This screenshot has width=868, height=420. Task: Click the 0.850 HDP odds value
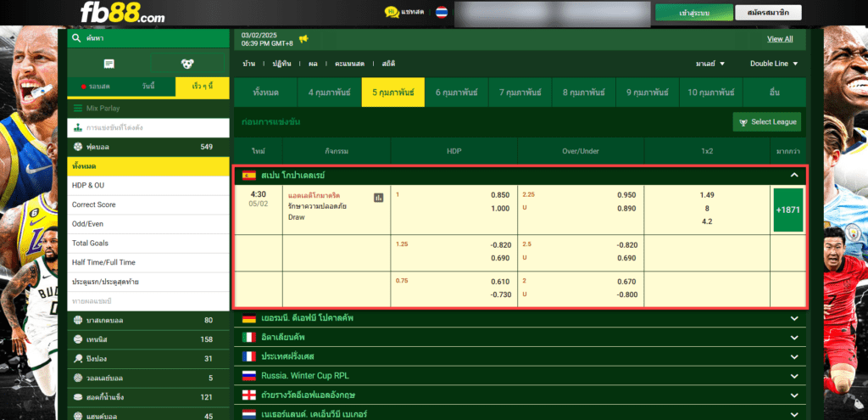click(500, 195)
